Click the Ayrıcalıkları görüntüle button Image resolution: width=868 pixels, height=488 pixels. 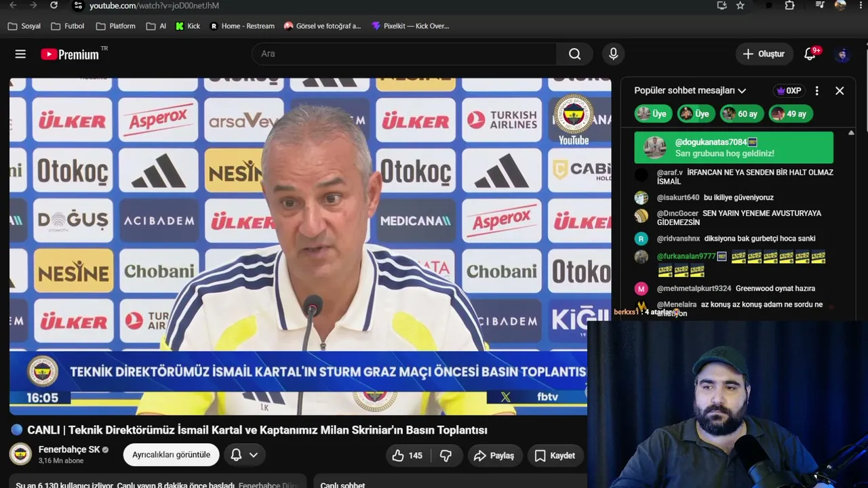(171, 455)
